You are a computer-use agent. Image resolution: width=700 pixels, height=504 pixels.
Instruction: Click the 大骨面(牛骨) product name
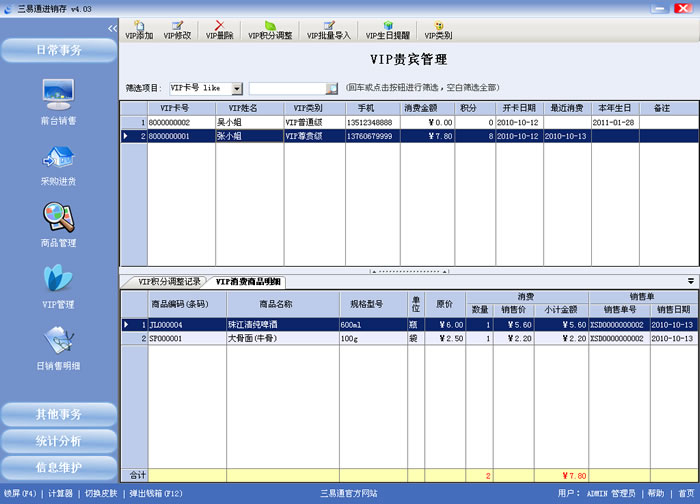click(283, 338)
